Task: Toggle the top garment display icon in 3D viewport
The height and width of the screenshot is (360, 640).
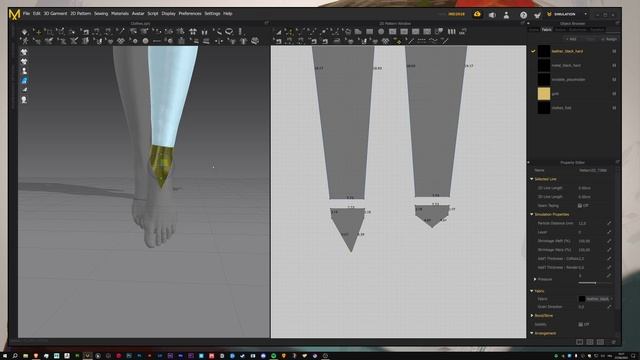Action: [x=24, y=52]
